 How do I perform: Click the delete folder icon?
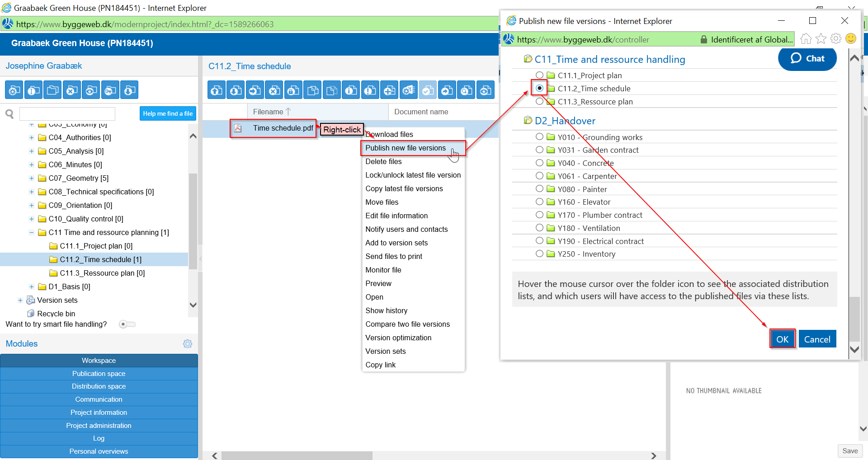coord(71,89)
